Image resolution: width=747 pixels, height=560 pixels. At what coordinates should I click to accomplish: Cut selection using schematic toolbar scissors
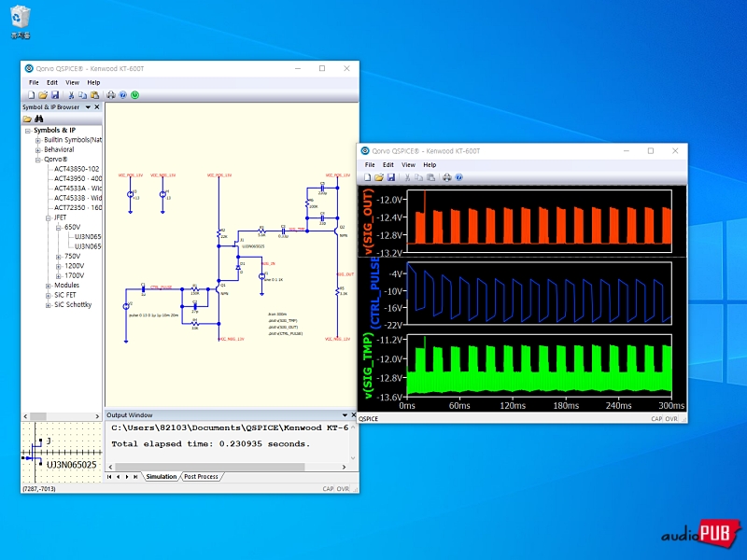pyautogui.click(x=71, y=95)
